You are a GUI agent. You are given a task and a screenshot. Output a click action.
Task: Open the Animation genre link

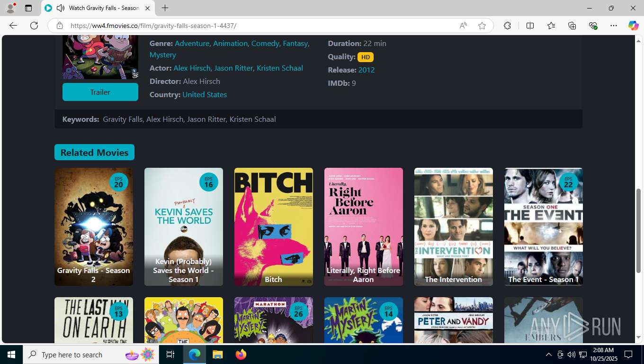(x=230, y=43)
